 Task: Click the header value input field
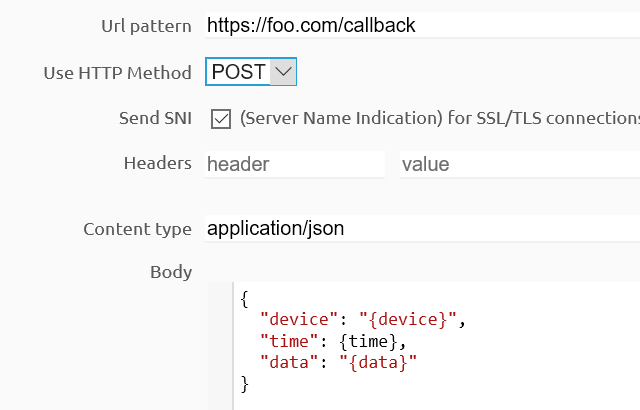(518, 164)
